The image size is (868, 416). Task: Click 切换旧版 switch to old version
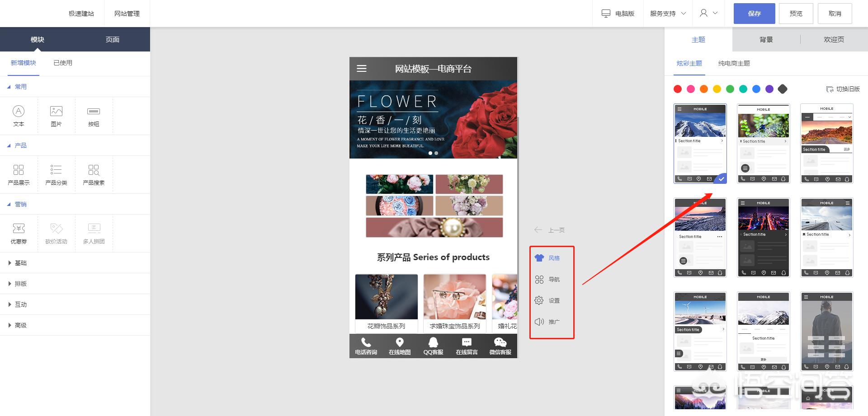click(843, 89)
